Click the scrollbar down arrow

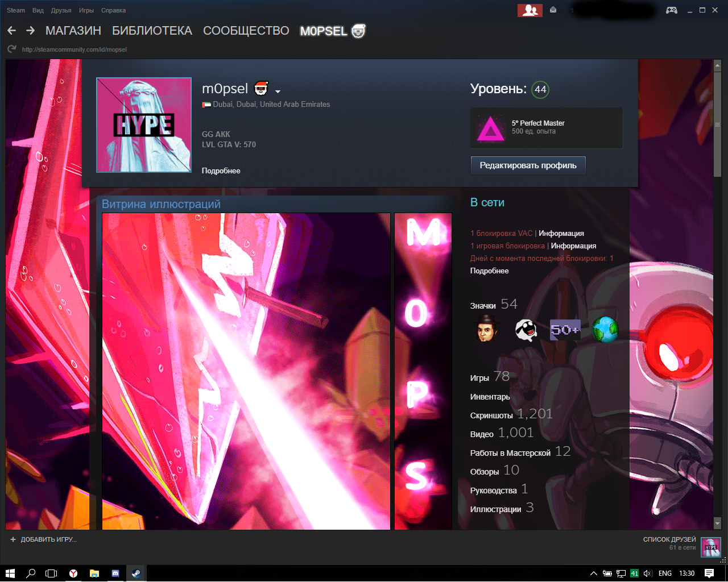pyautogui.click(x=717, y=523)
